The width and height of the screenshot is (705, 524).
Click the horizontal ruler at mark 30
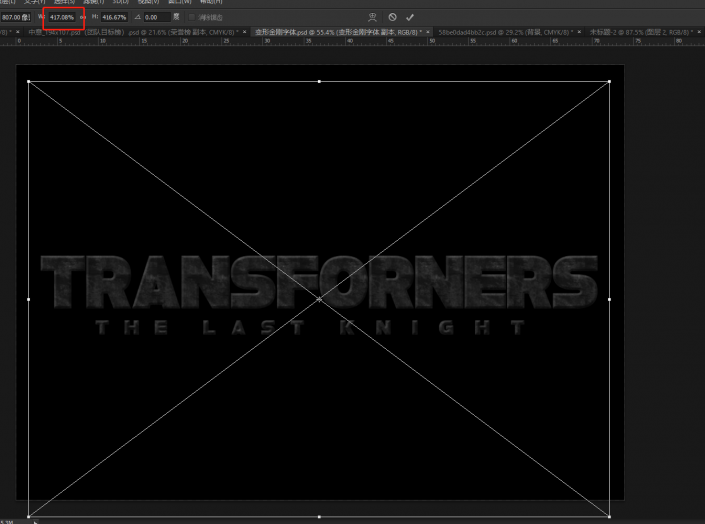[267, 41]
